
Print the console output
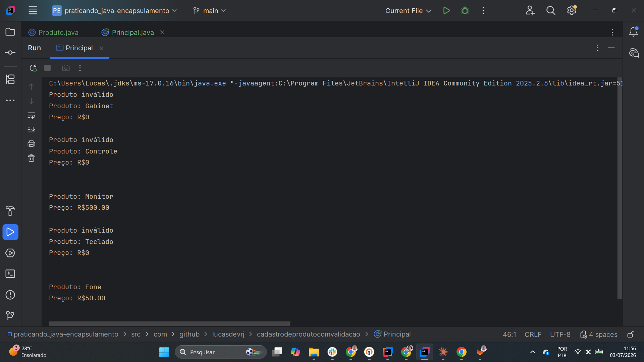[x=31, y=144]
